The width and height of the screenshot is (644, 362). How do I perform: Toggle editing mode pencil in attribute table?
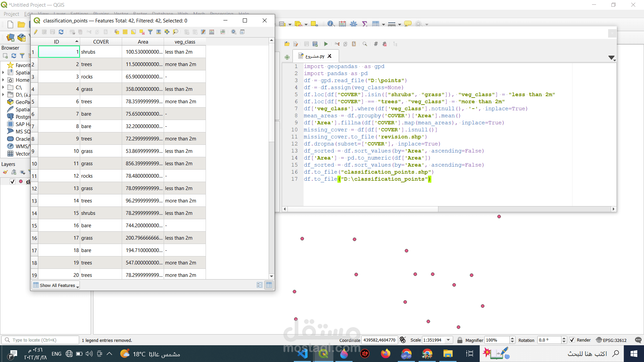[36, 32]
